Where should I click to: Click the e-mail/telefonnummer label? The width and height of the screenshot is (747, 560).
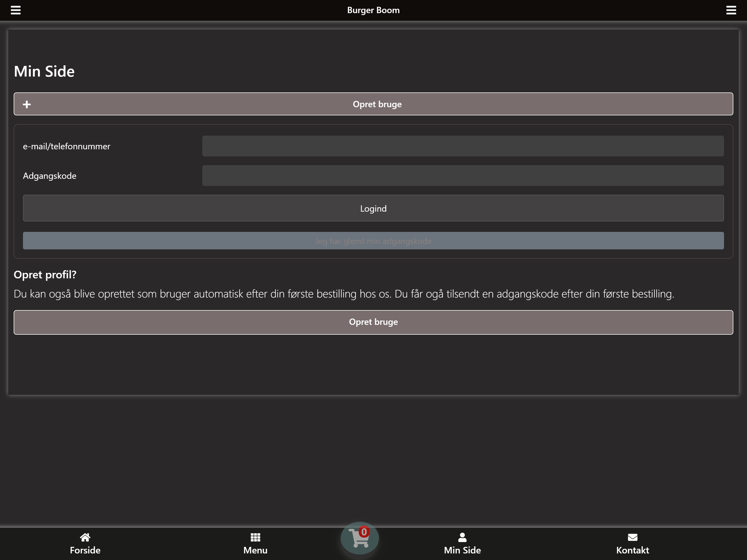point(66,146)
